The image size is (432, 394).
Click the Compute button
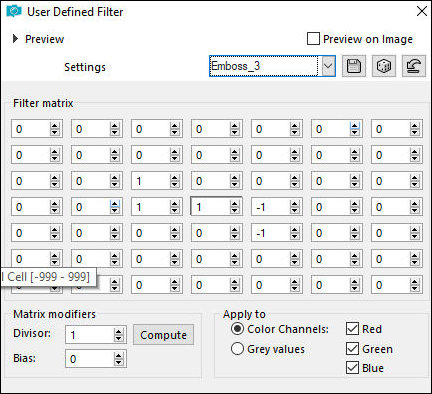pos(163,335)
